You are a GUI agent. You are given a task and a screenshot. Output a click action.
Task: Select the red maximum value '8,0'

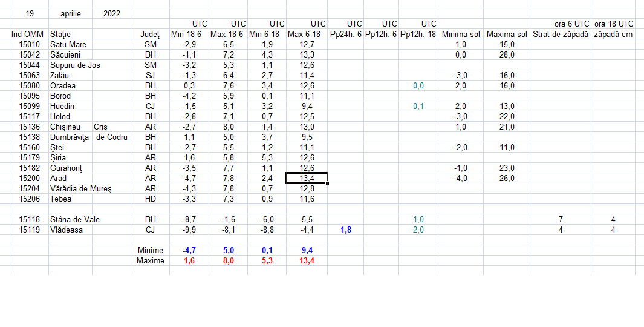229,260
